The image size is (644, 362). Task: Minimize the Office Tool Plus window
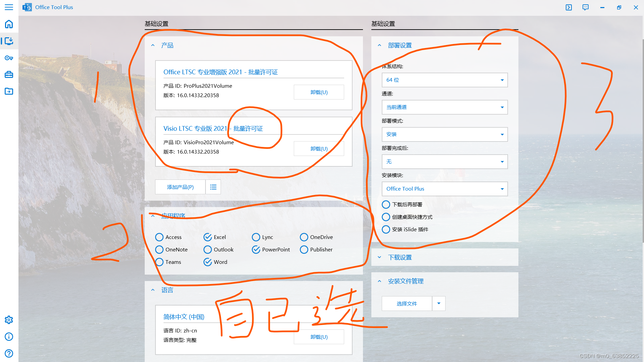602,7
